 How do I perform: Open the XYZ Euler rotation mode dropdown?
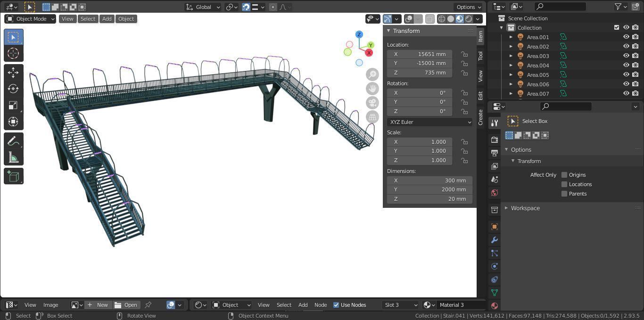coord(429,122)
